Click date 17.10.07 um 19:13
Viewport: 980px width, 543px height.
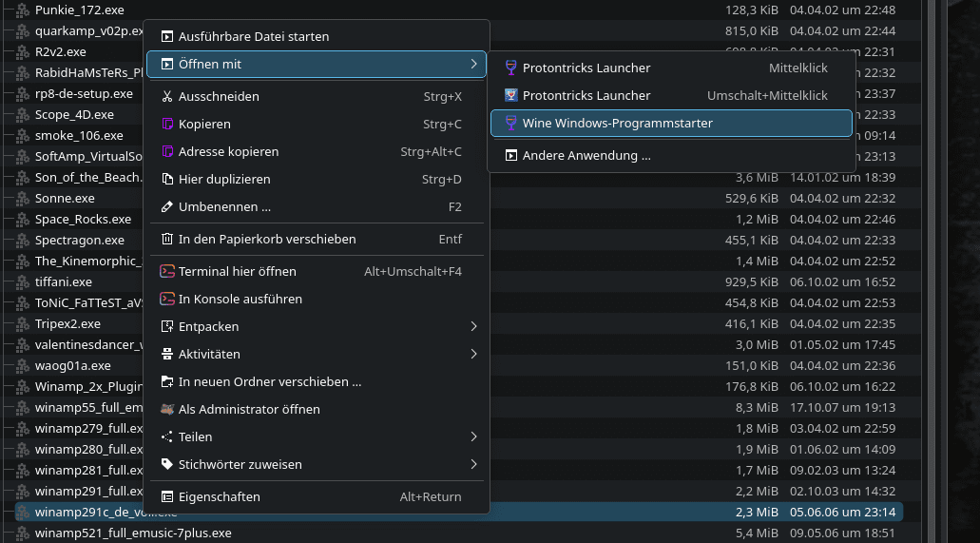tap(842, 407)
